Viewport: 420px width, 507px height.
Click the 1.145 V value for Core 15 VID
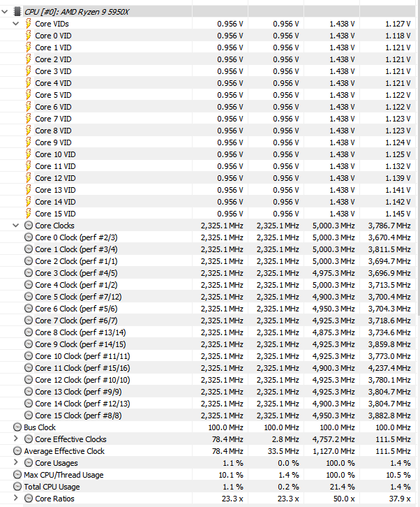click(398, 214)
